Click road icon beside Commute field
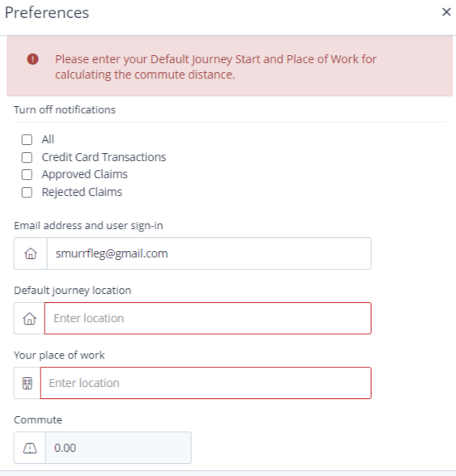Viewport: 456px width, 476px height. click(30, 448)
